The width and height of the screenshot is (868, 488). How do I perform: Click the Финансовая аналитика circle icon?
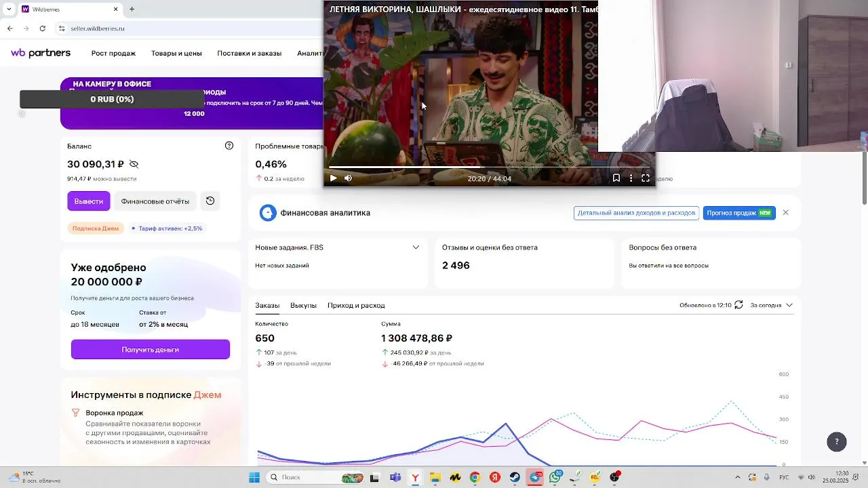pos(268,213)
